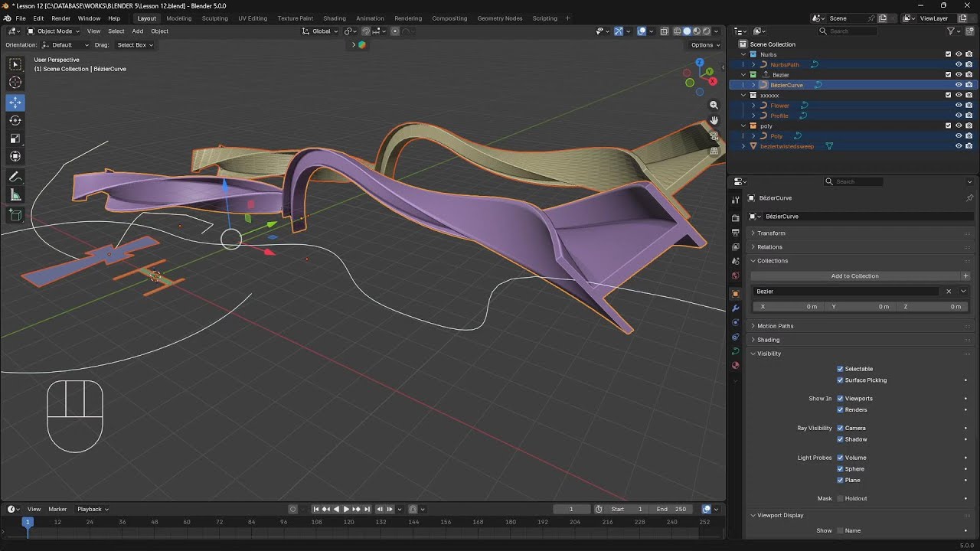The height and width of the screenshot is (551, 980).
Task: Collapse the Nurbs collection in outliner
Action: pos(743,54)
